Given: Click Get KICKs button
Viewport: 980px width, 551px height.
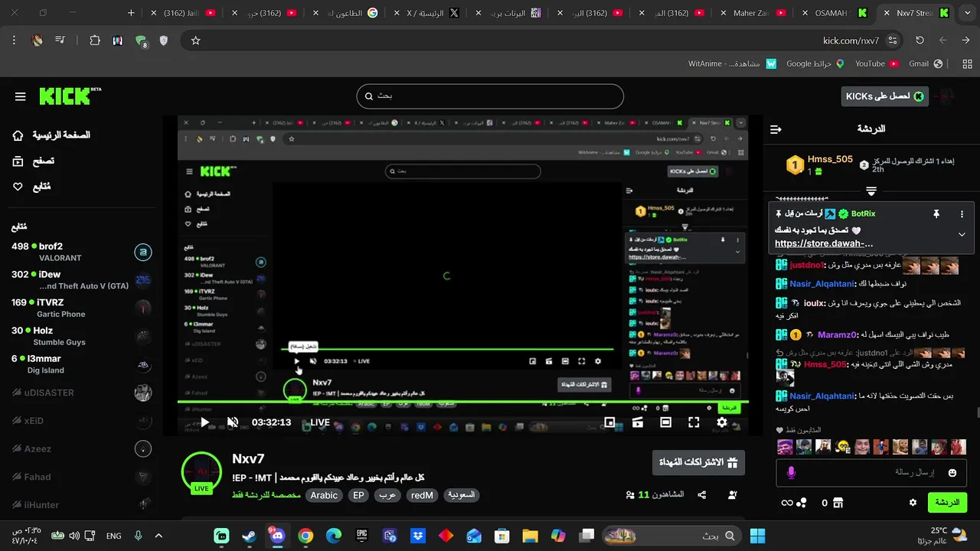Looking at the screenshot, I should [884, 96].
